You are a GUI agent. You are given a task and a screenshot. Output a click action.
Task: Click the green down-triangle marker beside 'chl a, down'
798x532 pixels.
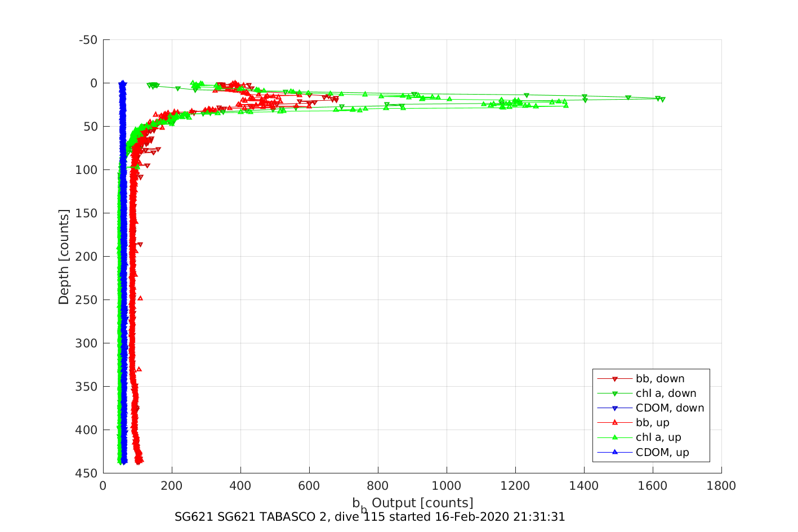615,394
